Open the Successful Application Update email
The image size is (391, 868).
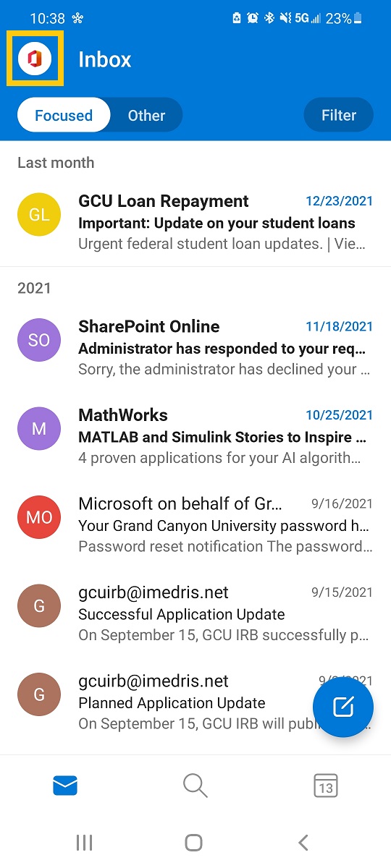click(195, 613)
